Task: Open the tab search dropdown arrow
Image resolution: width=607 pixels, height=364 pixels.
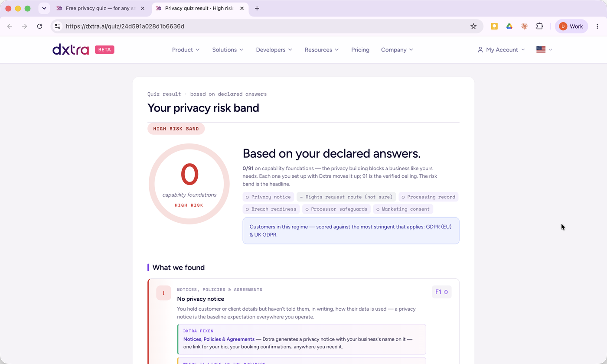Action: [44, 8]
